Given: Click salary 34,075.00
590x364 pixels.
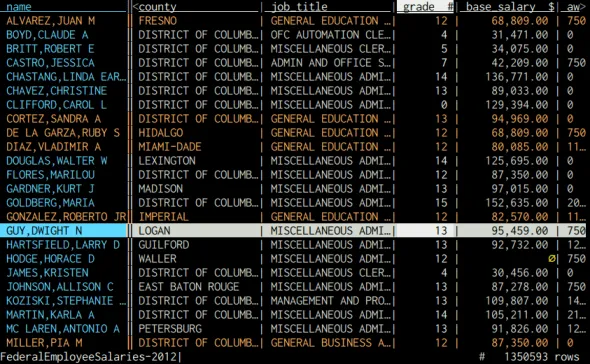Looking at the screenshot, I should pyautogui.click(x=520, y=49).
